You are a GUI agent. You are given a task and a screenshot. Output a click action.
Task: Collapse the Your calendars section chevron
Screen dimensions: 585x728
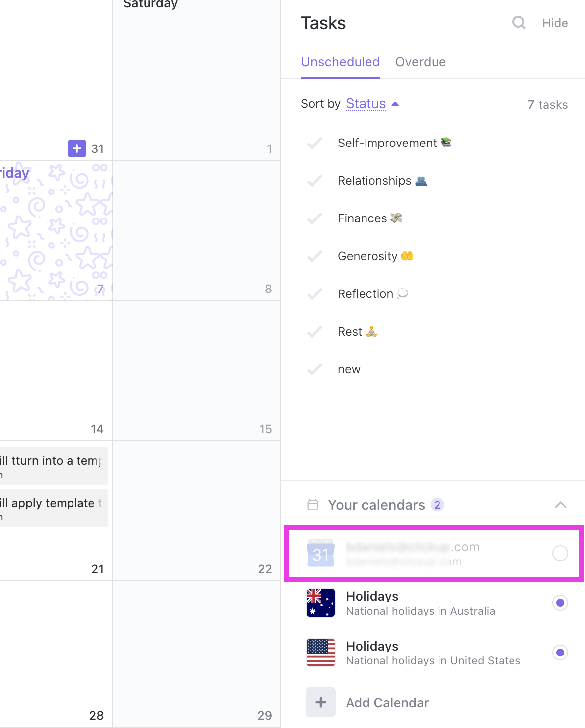coord(560,505)
